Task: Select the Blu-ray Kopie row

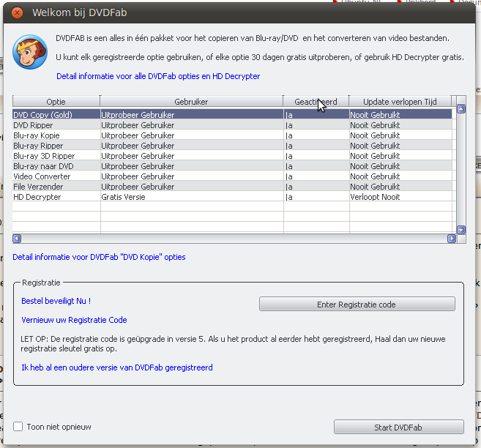Action: coord(232,135)
